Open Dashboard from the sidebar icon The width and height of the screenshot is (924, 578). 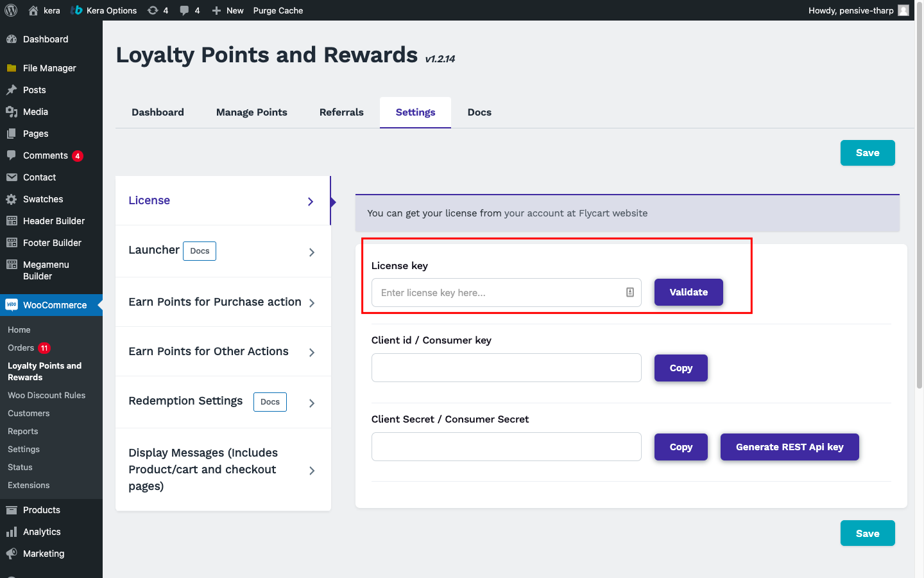pyautogui.click(x=12, y=39)
